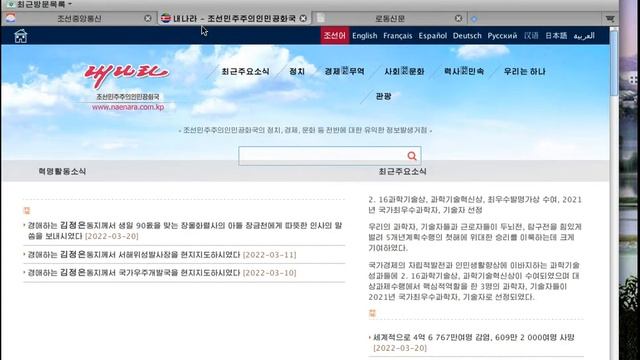The height and width of the screenshot is (360, 640).
Task: Switch language to Deutsch
Action: point(467,36)
